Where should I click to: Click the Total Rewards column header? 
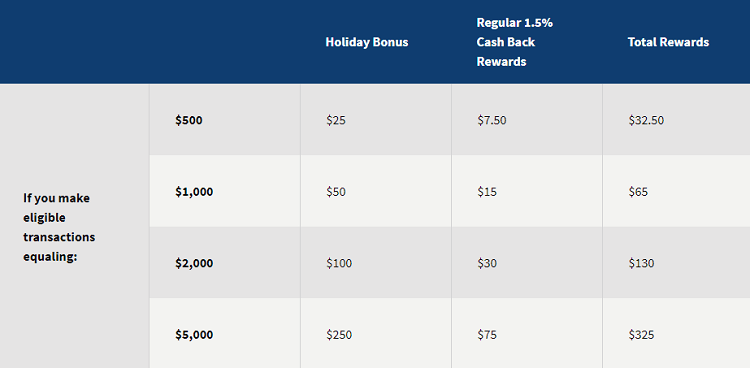pyautogui.click(x=668, y=42)
